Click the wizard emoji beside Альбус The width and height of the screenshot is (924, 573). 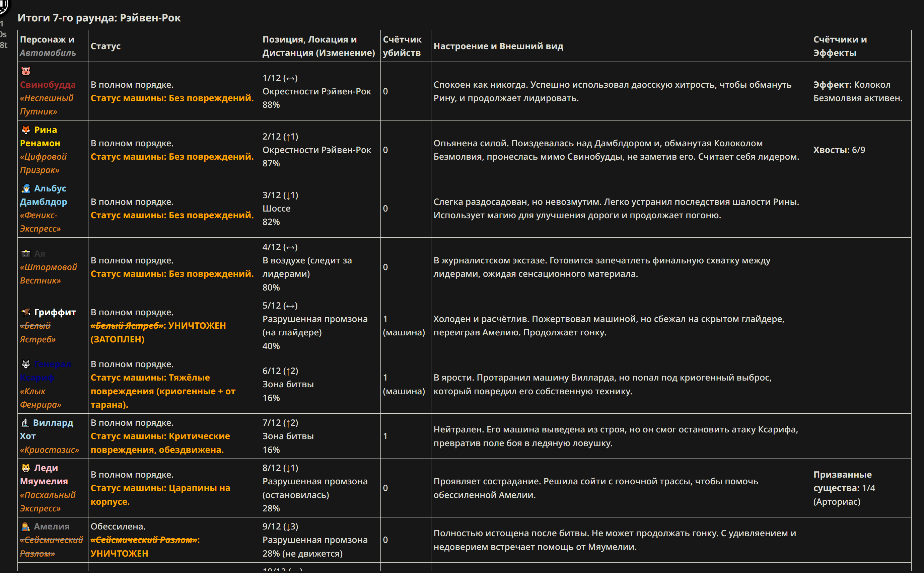pos(26,188)
